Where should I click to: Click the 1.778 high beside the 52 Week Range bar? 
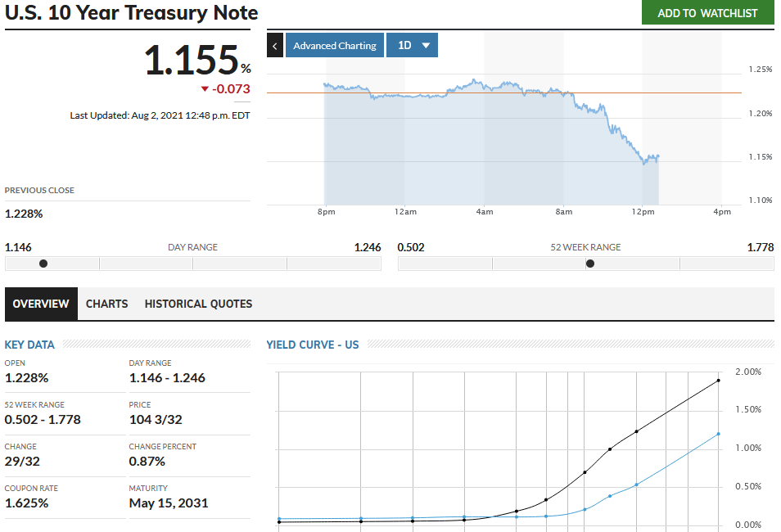coord(761,247)
